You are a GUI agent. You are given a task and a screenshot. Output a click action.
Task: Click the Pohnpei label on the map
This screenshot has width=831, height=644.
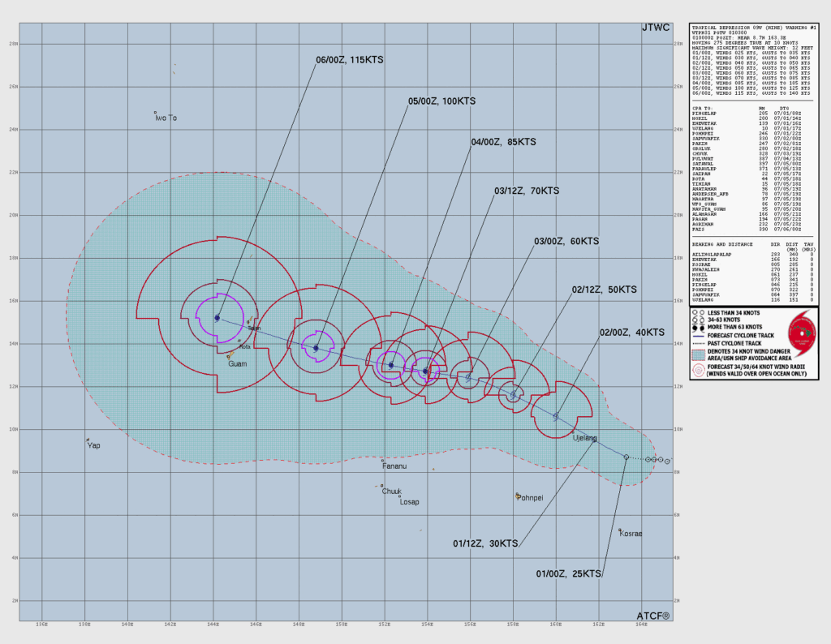tap(530, 498)
